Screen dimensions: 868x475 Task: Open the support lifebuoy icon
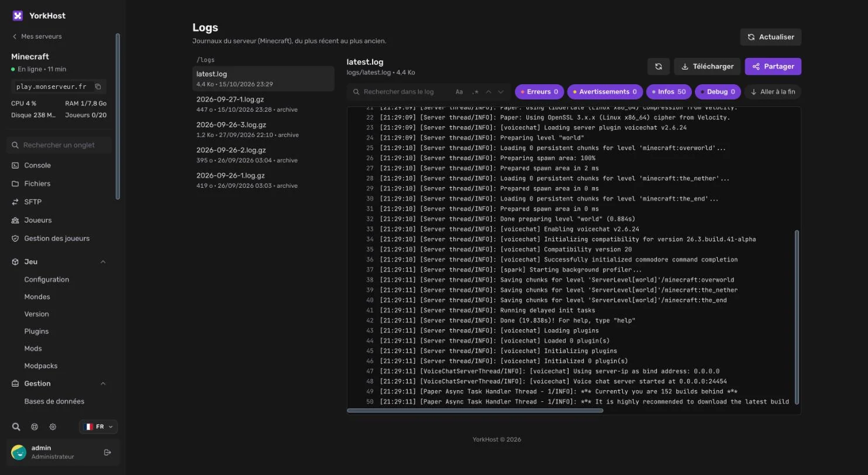[35, 427]
